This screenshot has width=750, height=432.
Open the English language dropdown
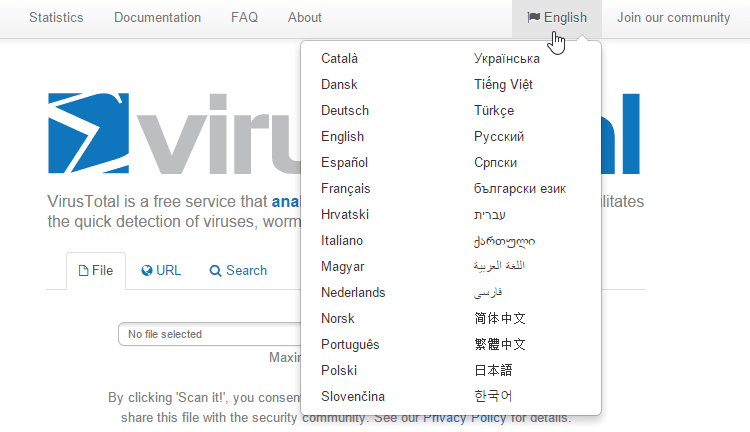tap(558, 18)
